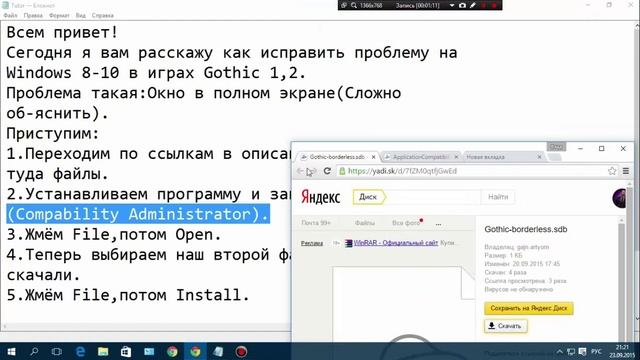Click the Диск label tag

[369, 197]
